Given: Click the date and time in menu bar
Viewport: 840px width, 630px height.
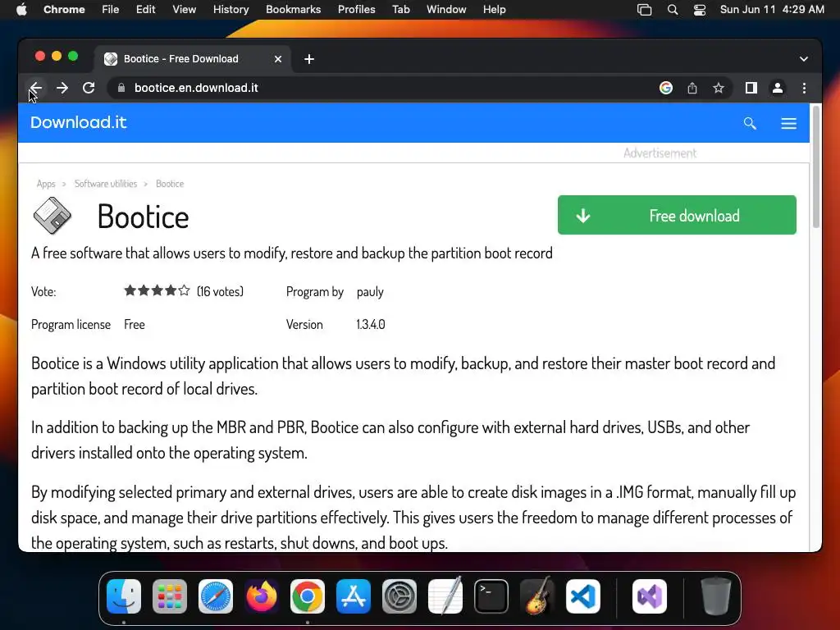Looking at the screenshot, I should [x=772, y=10].
